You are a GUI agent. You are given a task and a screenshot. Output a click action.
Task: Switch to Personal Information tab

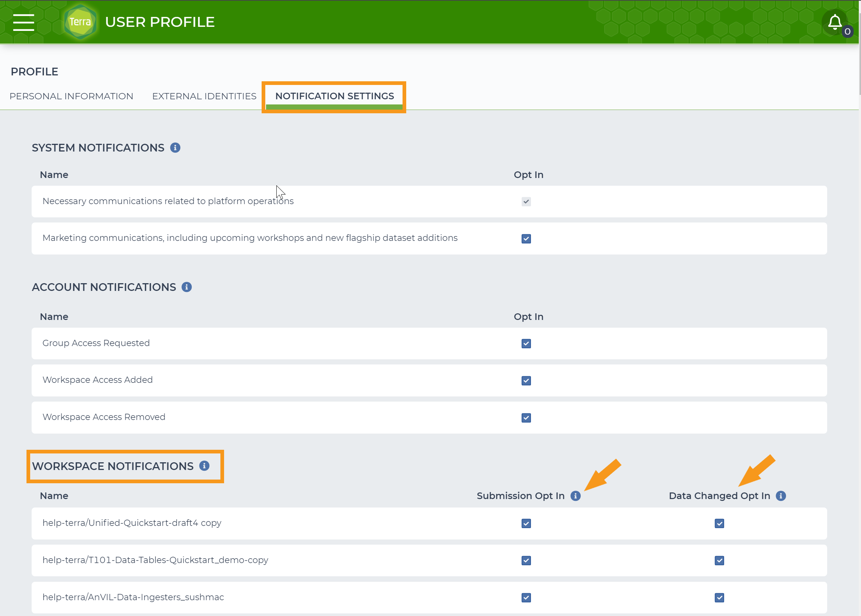pyautogui.click(x=71, y=96)
